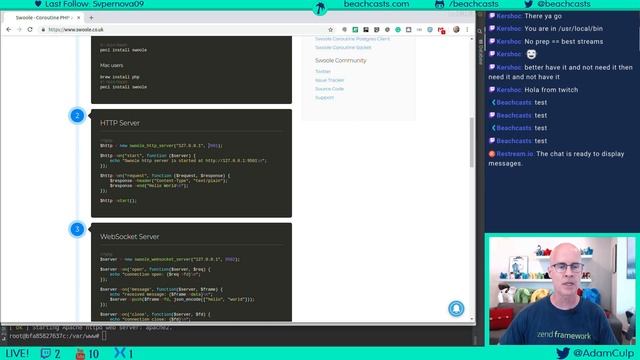Click the teal round extension icon
This screenshot has height=360, width=640.
tap(398, 29)
